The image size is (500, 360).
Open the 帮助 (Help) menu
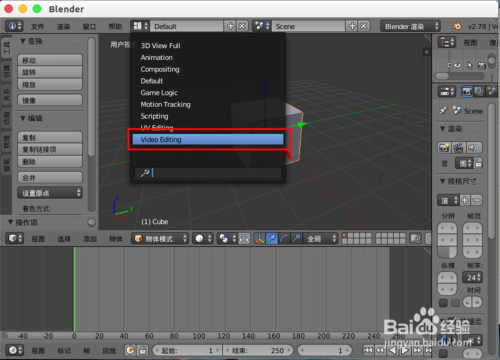[x=115, y=26]
